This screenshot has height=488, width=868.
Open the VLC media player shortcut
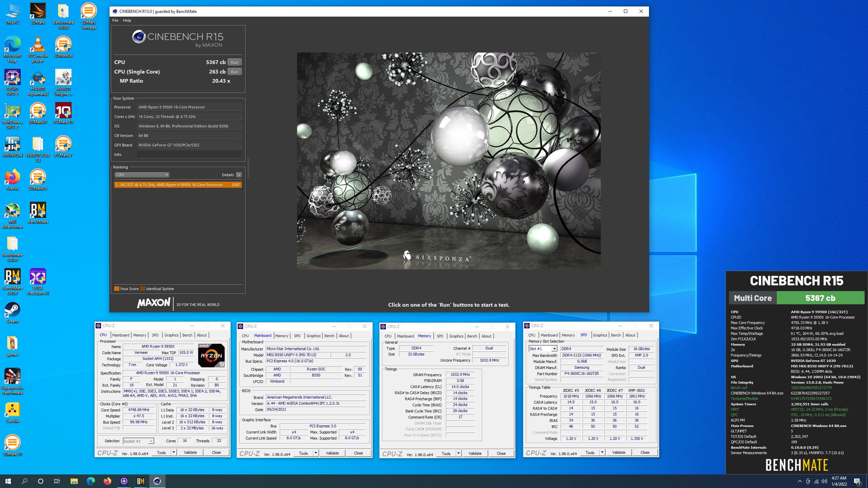(x=38, y=49)
